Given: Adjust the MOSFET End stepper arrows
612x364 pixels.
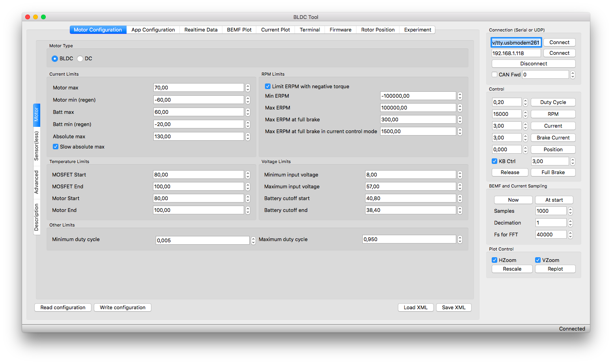Looking at the screenshot, I should [x=248, y=187].
